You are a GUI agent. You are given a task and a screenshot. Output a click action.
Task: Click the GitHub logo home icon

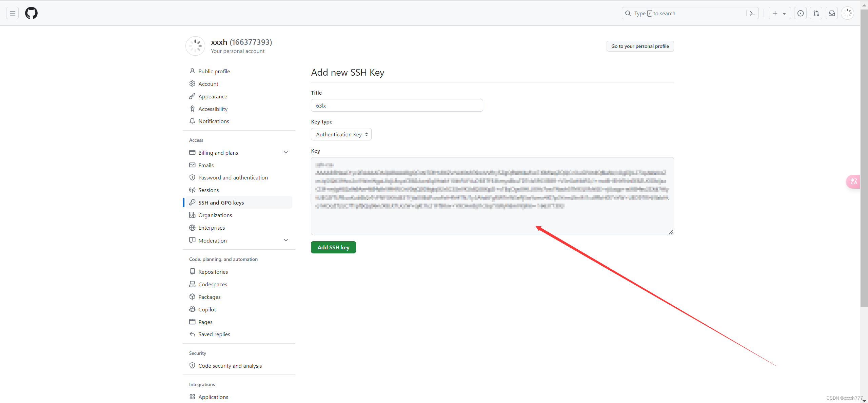31,13
